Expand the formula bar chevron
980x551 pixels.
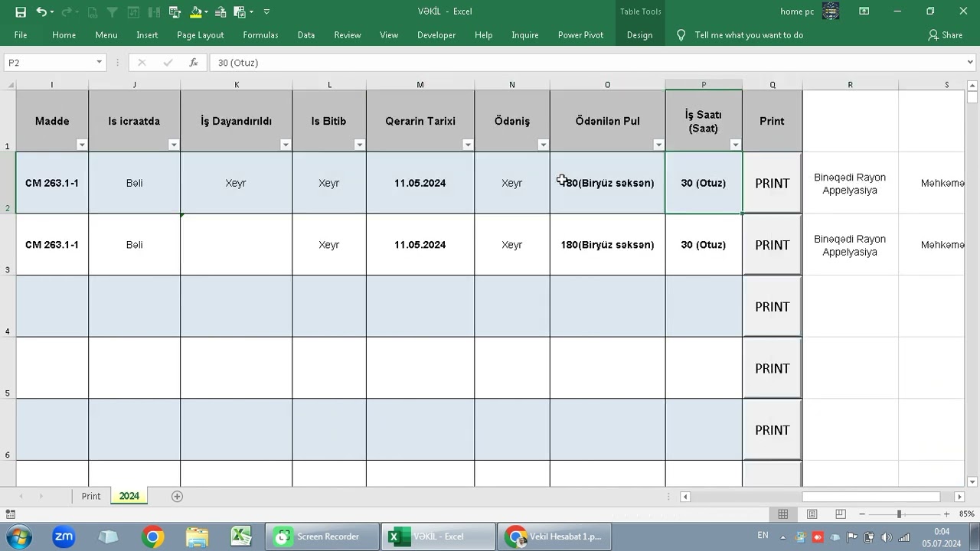coord(971,63)
